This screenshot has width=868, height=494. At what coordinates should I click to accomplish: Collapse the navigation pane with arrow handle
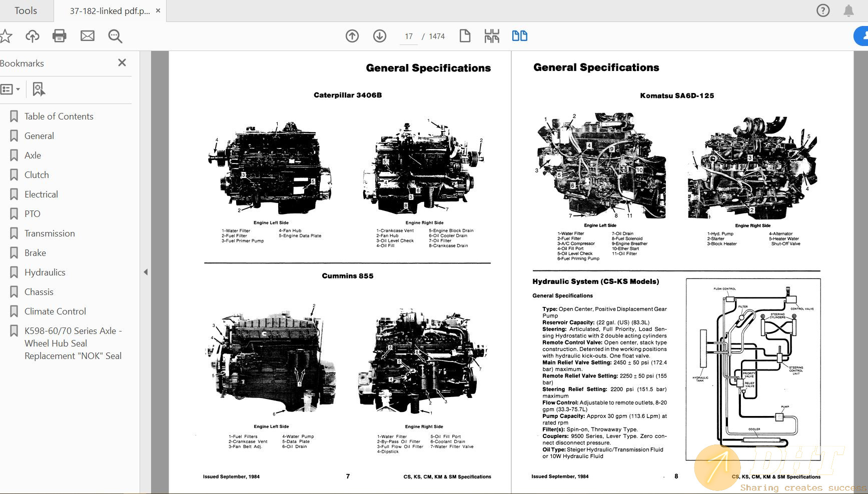146,272
